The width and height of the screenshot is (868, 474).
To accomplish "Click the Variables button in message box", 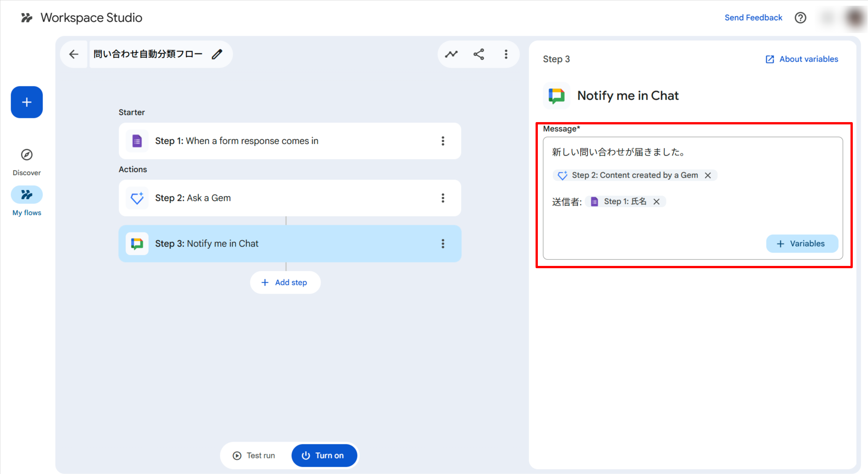I will pos(802,243).
